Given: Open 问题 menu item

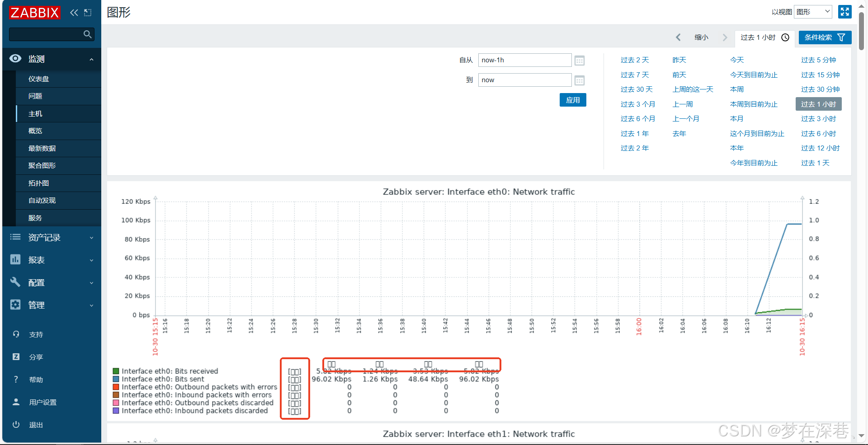Looking at the screenshot, I should pyautogui.click(x=58, y=96).
